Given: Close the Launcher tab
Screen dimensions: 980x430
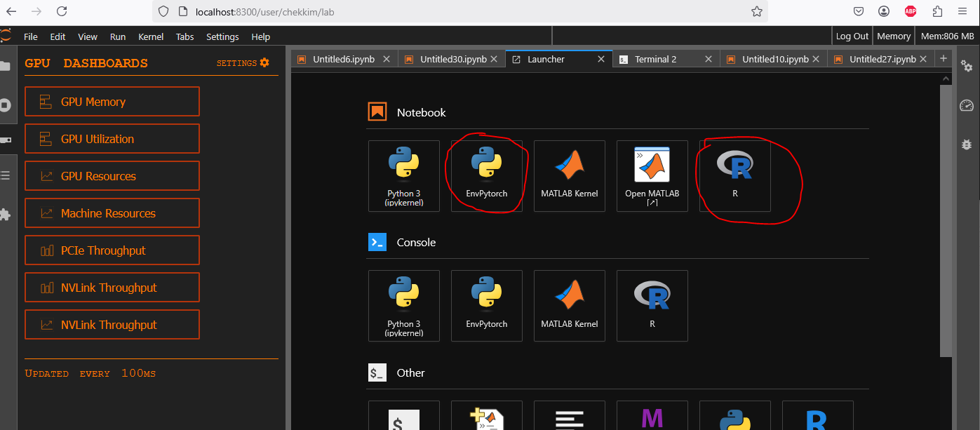Looking at the screenshot, I should (x=601, y=60).
